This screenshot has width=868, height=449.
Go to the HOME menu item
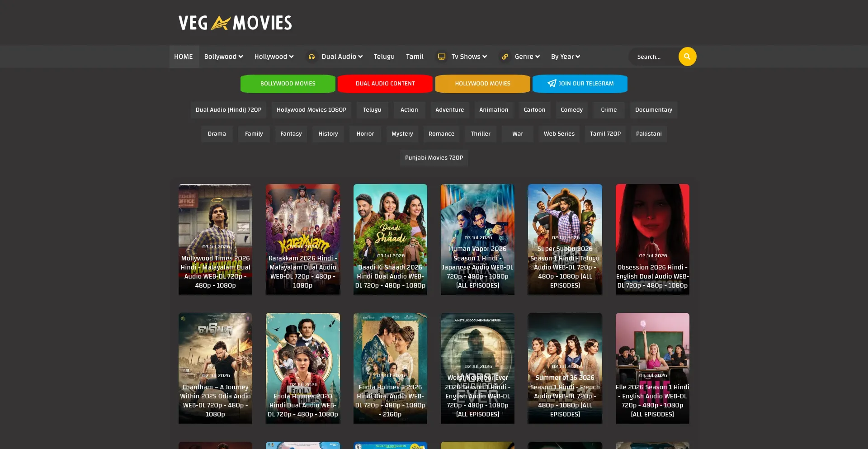184,57
